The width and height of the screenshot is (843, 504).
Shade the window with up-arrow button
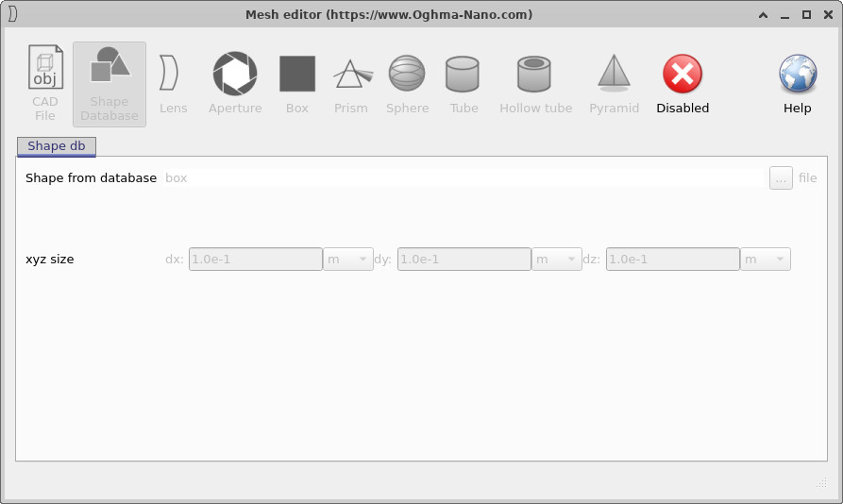pos(763,15)
